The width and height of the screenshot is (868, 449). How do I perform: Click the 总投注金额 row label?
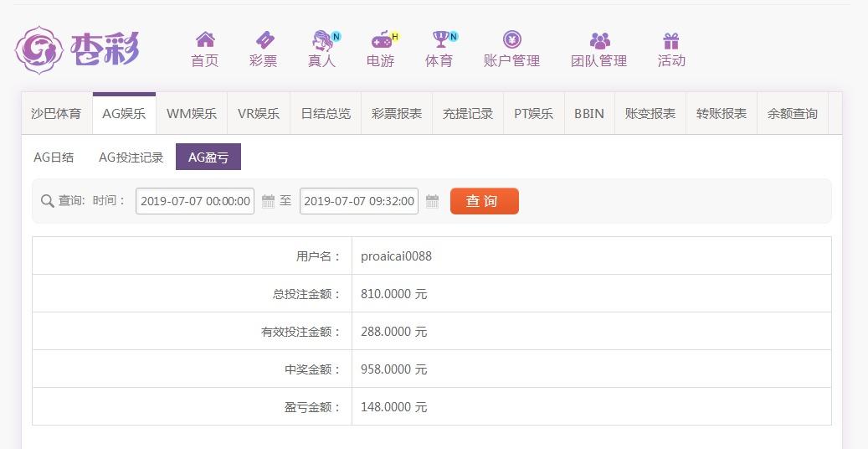click(306, 294)
